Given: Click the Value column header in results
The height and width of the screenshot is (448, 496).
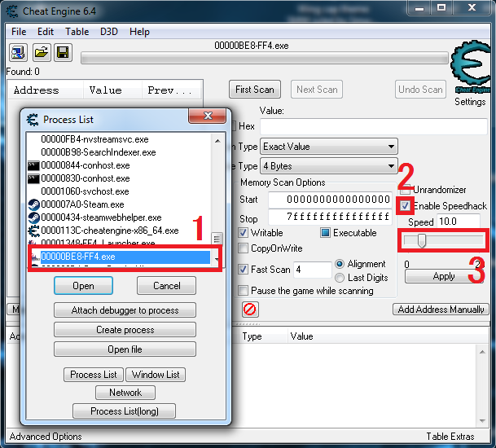Looking at the screenshot, I should click(x=112, y=90).
